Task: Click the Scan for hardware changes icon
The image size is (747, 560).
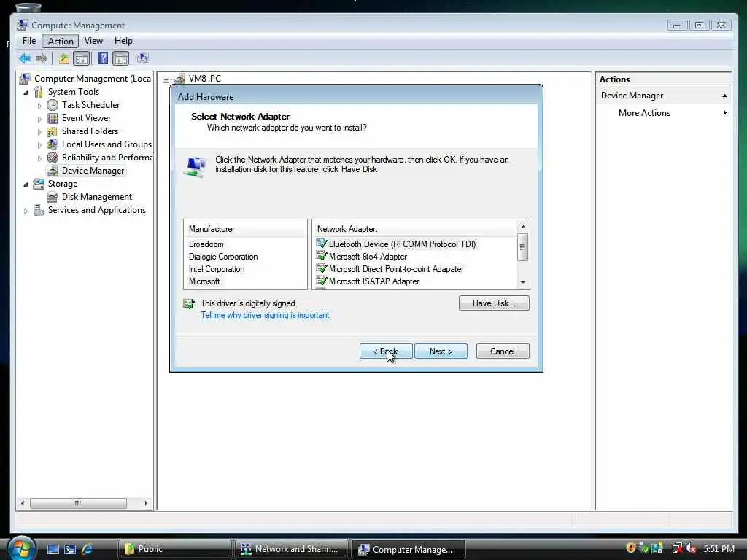Action: pyautogui.click(x=142, y=58)
